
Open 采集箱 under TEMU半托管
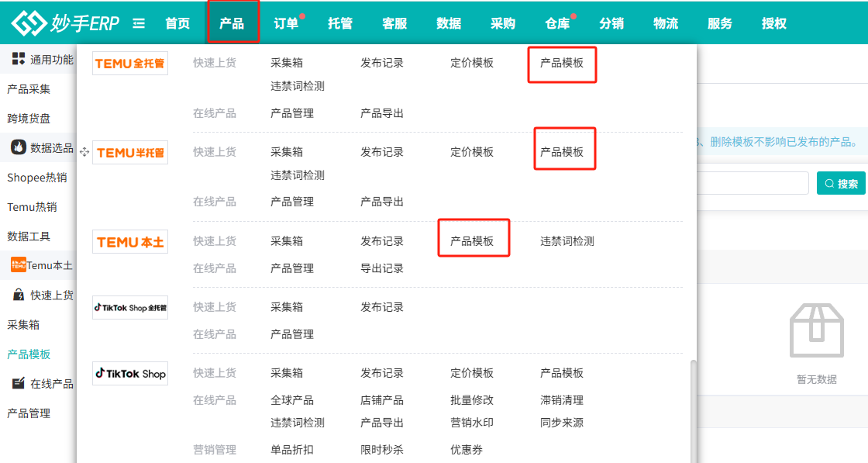pos(287,152)
